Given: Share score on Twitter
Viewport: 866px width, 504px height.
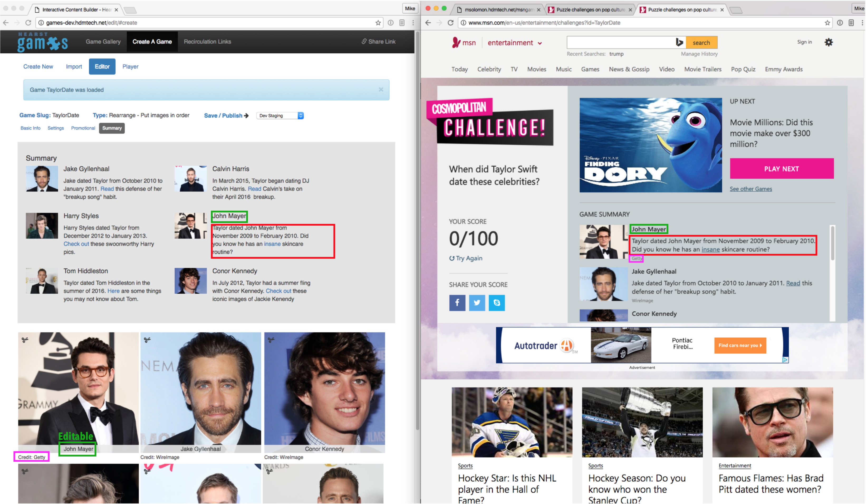Looking at the screenshot, I should point(477,303).
